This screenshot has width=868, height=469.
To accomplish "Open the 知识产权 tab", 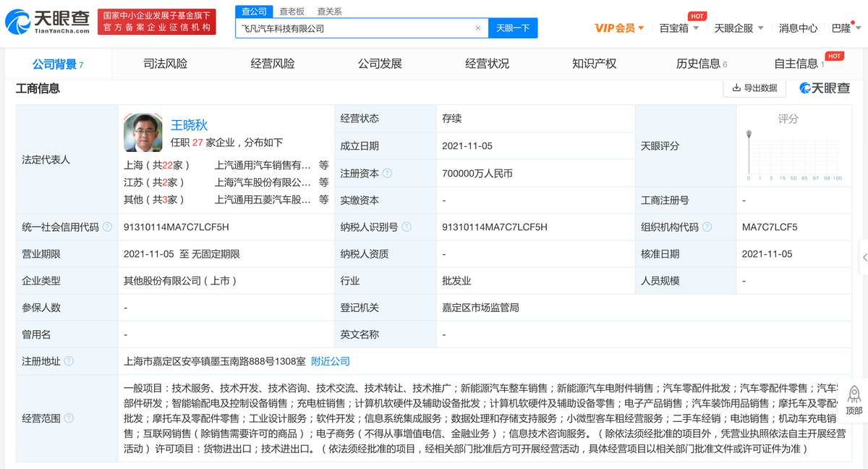I will (x=594, y=64).
